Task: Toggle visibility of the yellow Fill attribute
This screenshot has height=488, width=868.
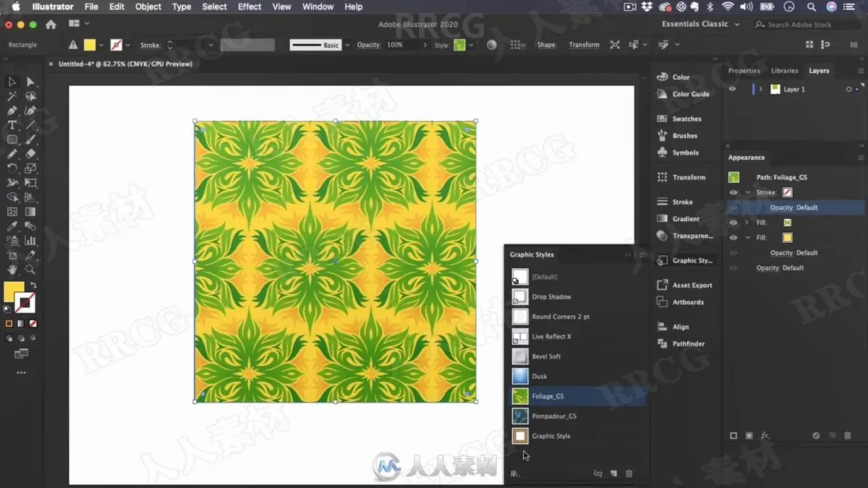Action: point(733,237)
